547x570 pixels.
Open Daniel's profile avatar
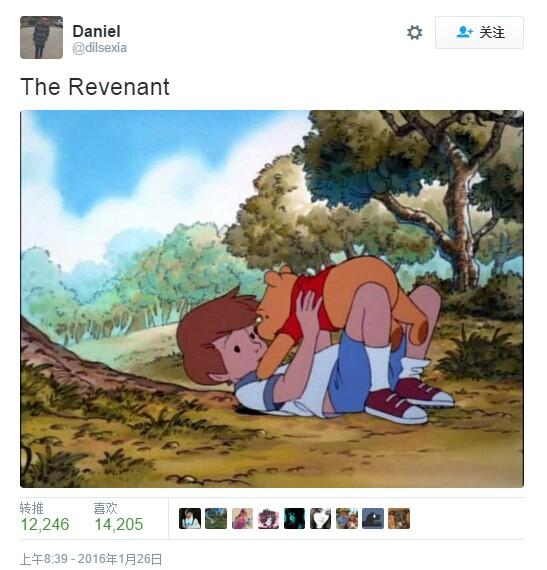[x=41, y=37]
